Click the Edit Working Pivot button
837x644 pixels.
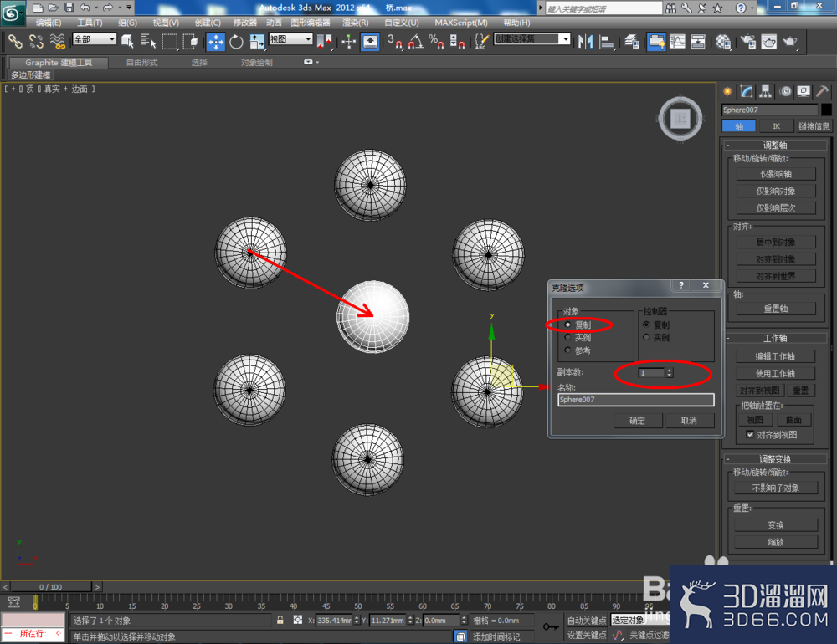(x=775, y=356)
